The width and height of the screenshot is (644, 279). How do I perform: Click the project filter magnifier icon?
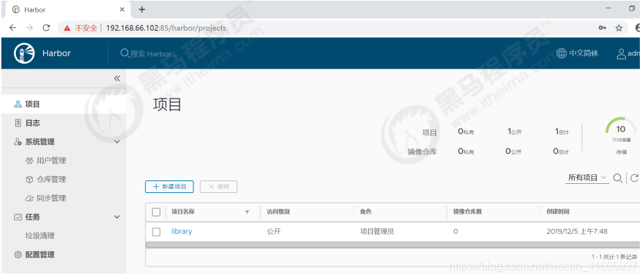point(618,178)
